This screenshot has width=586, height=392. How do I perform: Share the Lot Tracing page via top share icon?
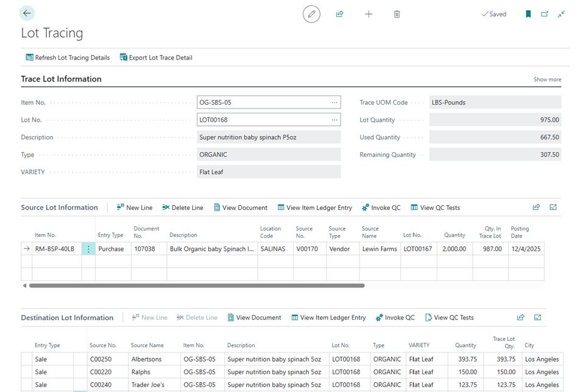click(339, 13)
